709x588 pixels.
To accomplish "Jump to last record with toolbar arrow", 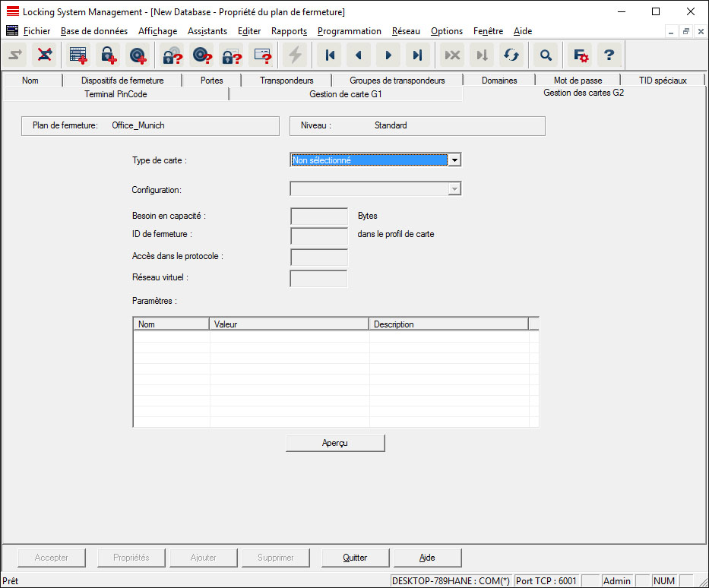I will (x=417, y=55).
